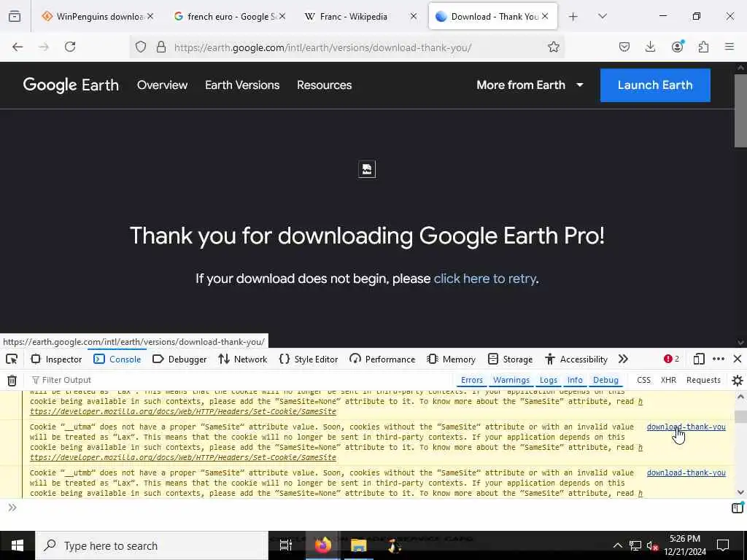Open the Storage panel

coord(510,359)
